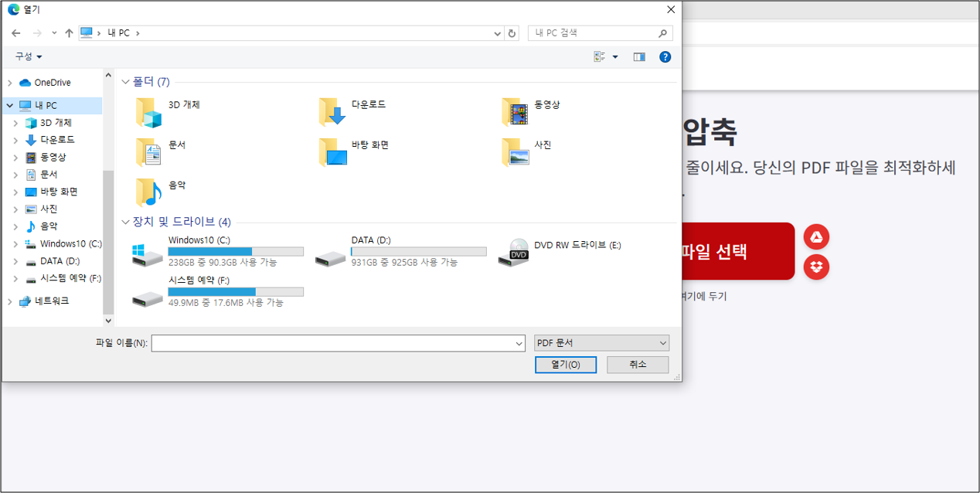Click the Help question mark icon
Screen dimensions: 980x493
click(x=665, y=56)
